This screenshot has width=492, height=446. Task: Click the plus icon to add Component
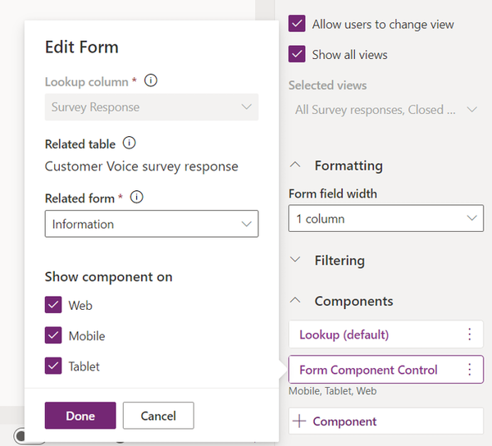pos(299,421)
